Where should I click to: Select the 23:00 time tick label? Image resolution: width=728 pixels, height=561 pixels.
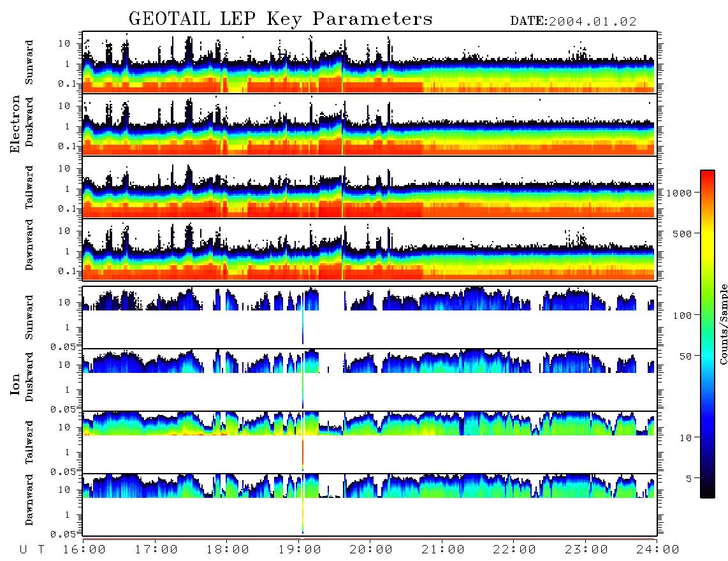point(586,550)
